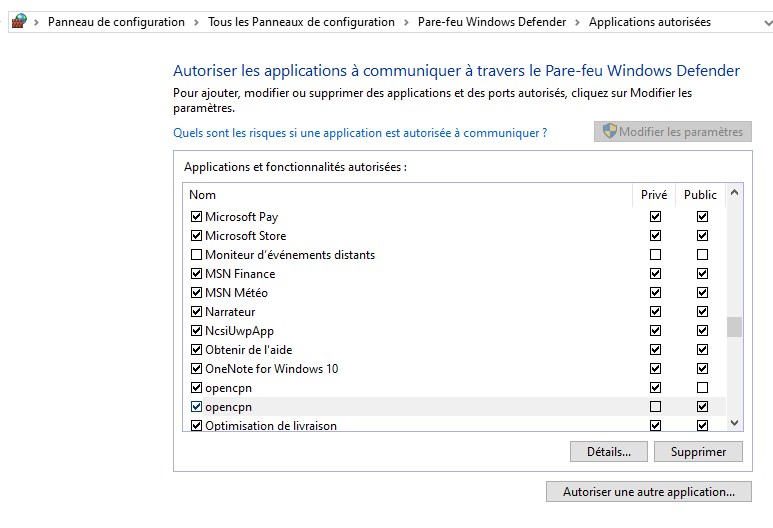
Task: Toggle Public checkbox for NcsiUwpApp
Action: point(703,330)
